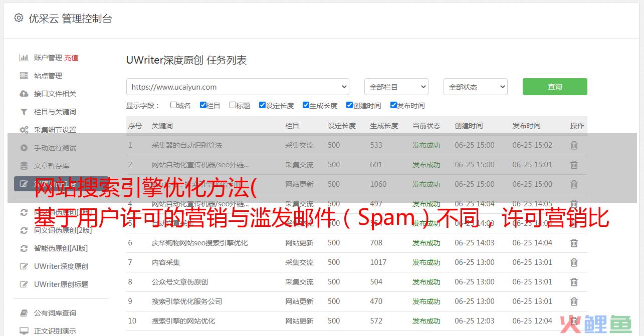Viewport: 644px width, 336px height.
Task: Delete row 1 采集器的自动识别算法
Action: pyautogui.click(x=574, y=145)
